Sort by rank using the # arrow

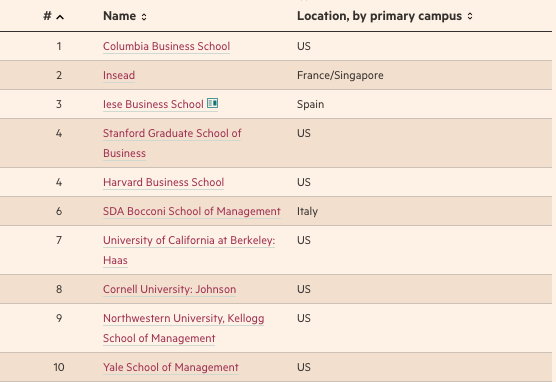pyautogui.click(x=60, y=17)
